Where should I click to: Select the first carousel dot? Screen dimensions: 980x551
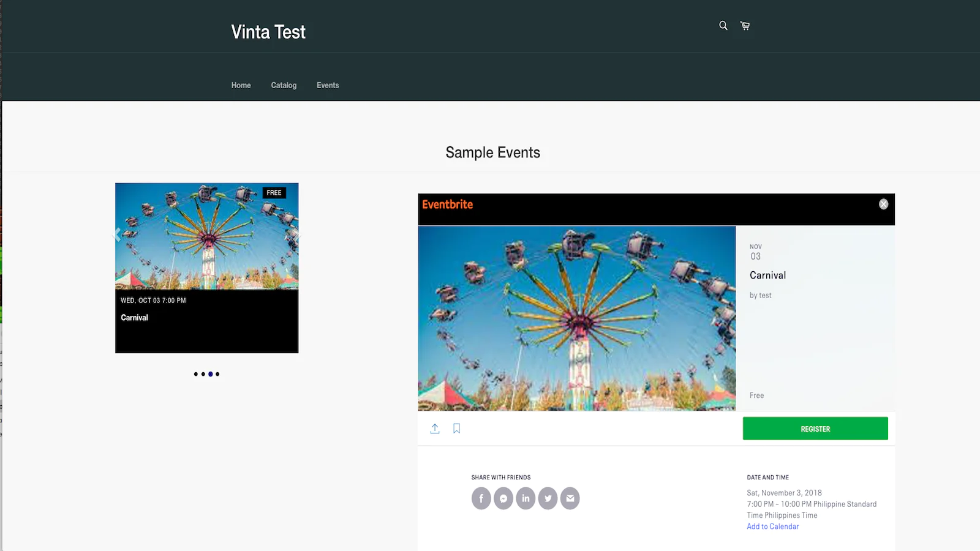196,374
